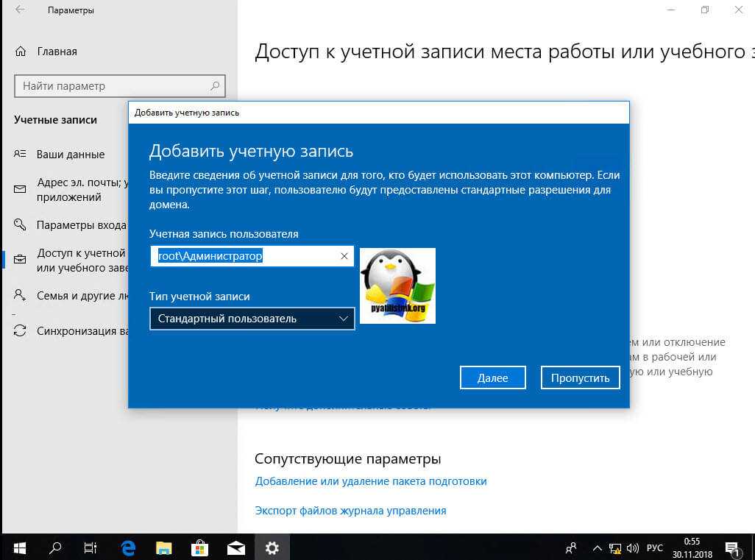Open Microsoft Store from taskbar
The width and height of the screenshot is (755, 560).
pos(200,547)
